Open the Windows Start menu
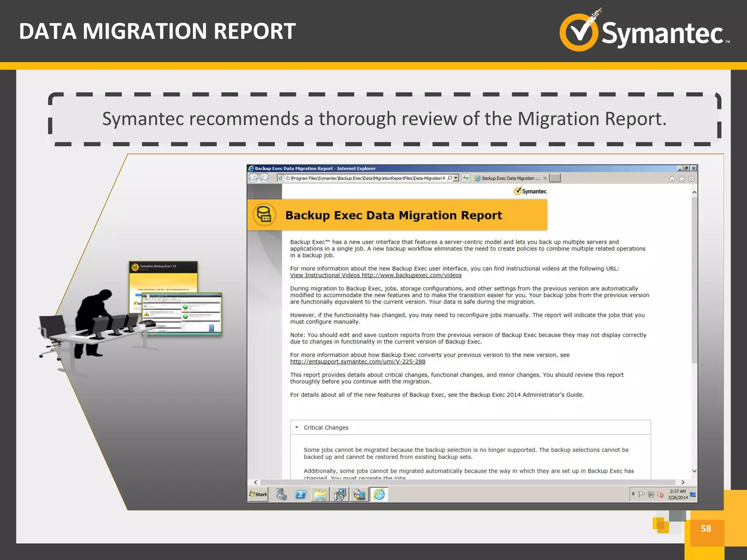The width and height of the screenshot is (747, 560). (x=258, y=494)
